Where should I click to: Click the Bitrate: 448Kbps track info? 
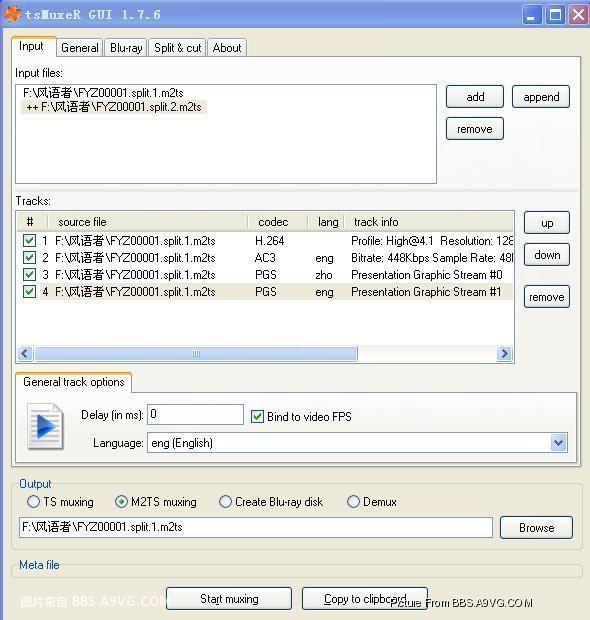432,257
